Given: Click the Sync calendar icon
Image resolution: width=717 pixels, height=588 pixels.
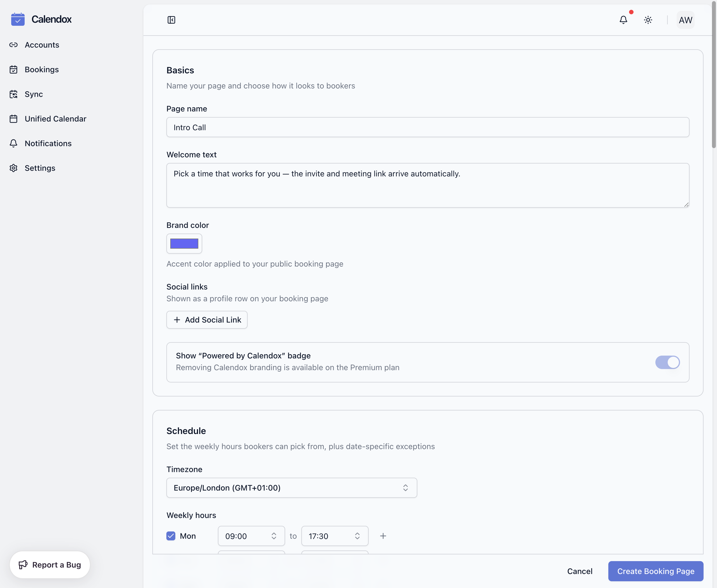Looking at the screenshot, I should (13, 94).
